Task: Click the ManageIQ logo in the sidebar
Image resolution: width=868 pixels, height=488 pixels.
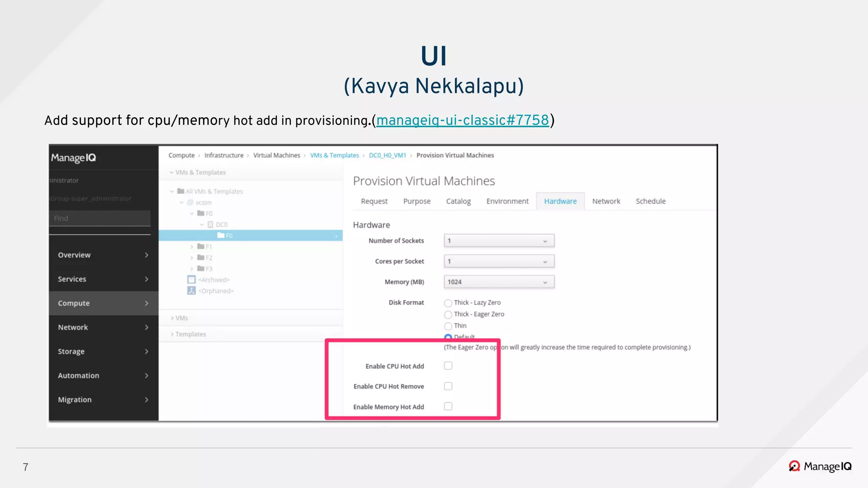Action: click(x=73, y=158)
